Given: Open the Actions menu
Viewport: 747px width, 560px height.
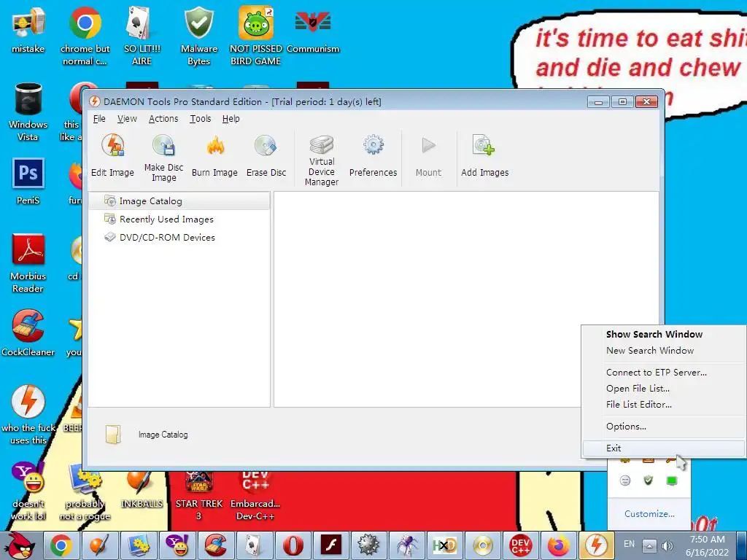Looking at the screenshot, I should pyautogui.click(x=163, y=119).
